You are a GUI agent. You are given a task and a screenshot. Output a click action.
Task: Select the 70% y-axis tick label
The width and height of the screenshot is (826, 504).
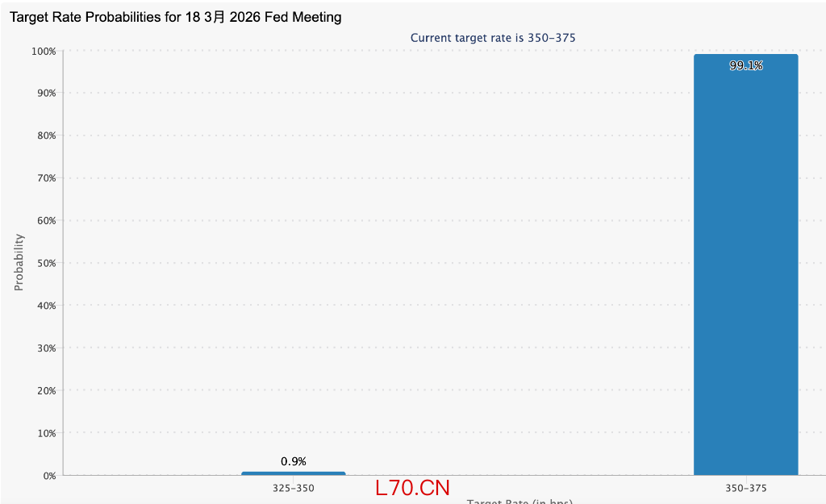click(45, 178)
